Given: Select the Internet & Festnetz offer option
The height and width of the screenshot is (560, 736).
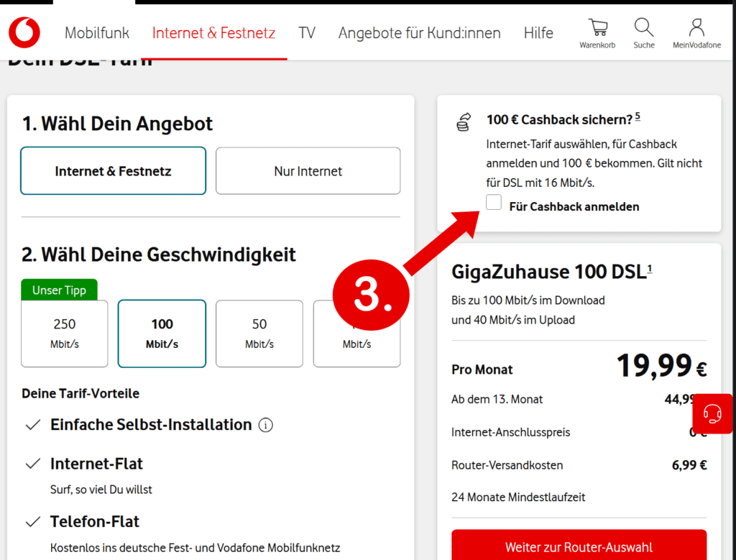Looking at the screenshot, I should [x=113, y=171].
